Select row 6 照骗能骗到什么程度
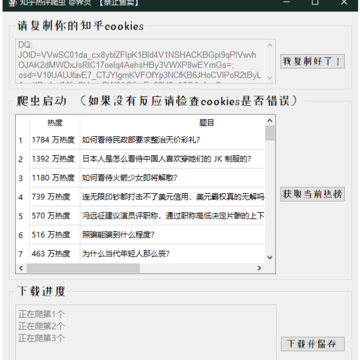Viewport: 360px width, 360px height. coord(140,235)
